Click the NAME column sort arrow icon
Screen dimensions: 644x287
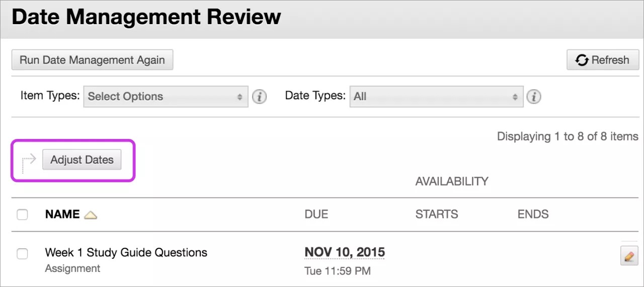[91, 215]
